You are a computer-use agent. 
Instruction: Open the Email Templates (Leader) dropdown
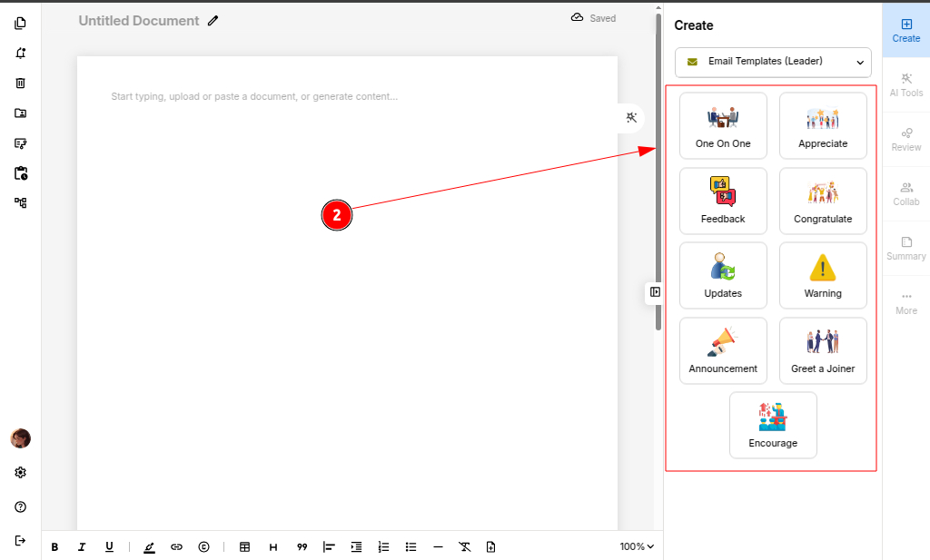(x=773, y=62)
